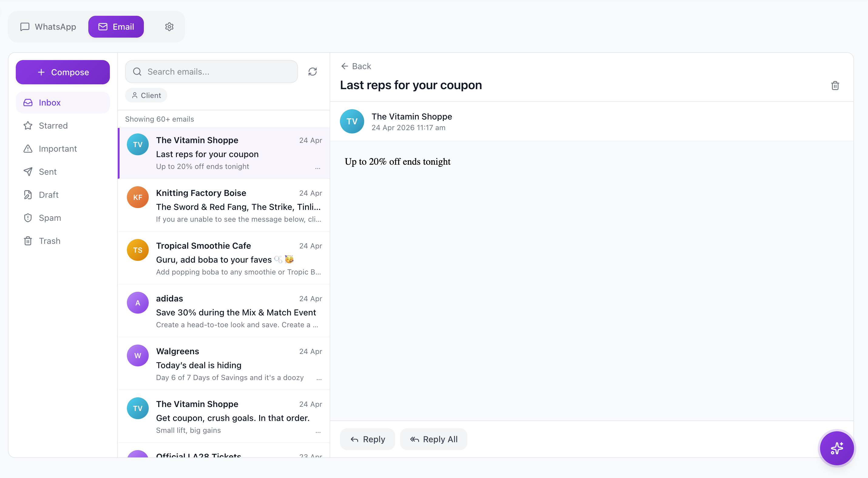This screenshot has height=478, width=868.
Task: Open the Tropical Smoothie Cafe email
Action: pyautogui.click(x=224, y=258)
